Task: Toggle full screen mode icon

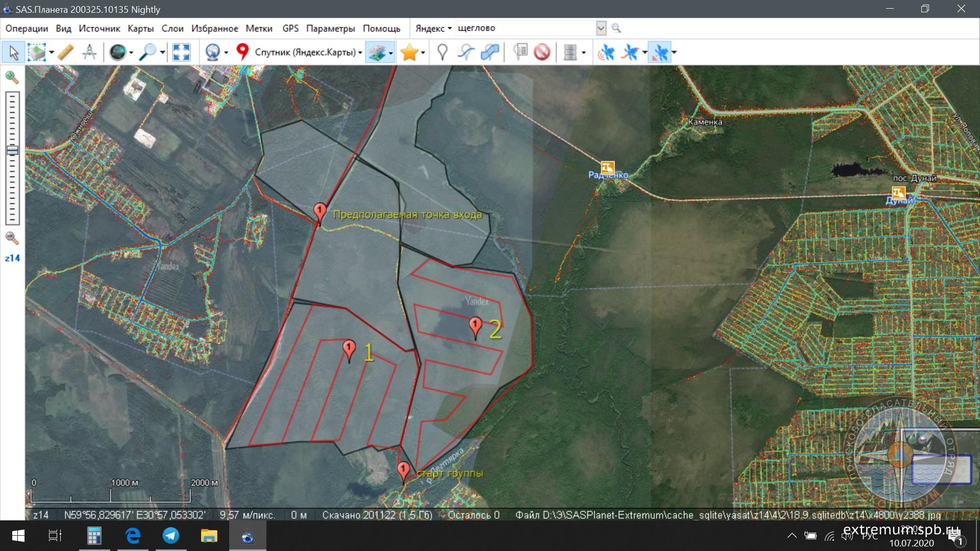Action: coord(181,52)
